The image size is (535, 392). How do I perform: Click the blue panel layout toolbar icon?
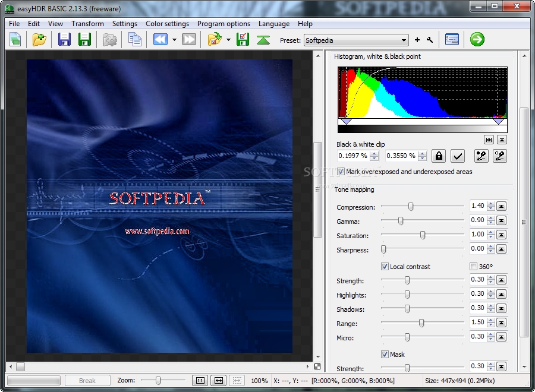pos(452,40)
